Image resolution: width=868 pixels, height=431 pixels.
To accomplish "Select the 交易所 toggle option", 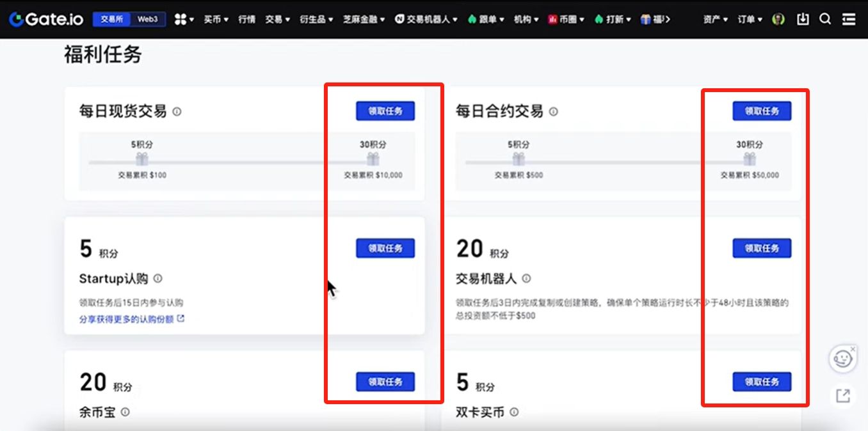I will (111, 19).
